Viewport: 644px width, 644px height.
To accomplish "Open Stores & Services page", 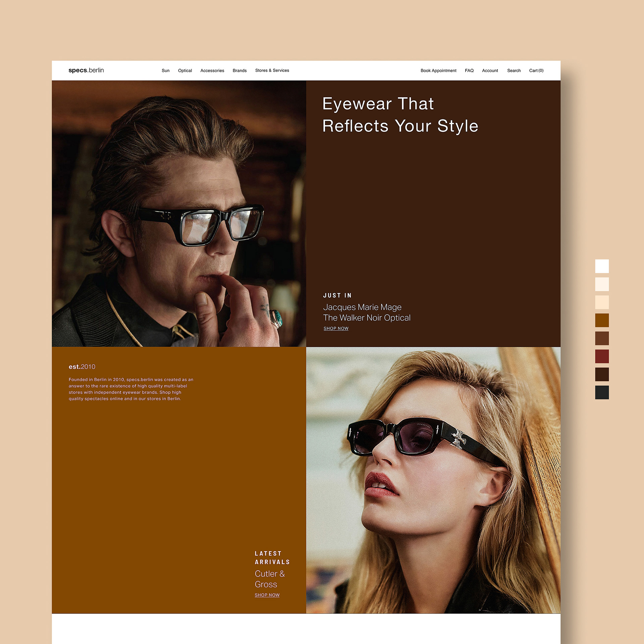I will tap(272, 70).
